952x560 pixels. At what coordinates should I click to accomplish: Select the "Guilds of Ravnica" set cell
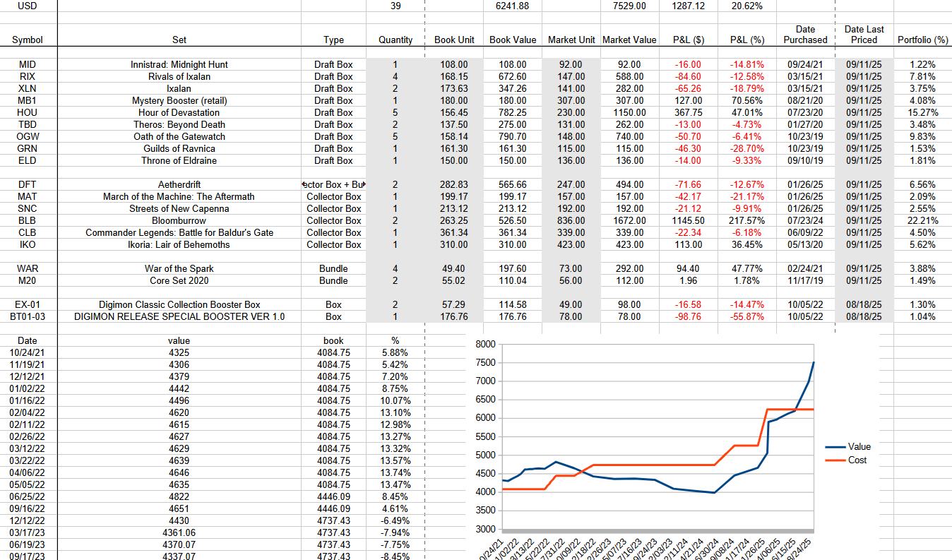click(x=179, y=148)
